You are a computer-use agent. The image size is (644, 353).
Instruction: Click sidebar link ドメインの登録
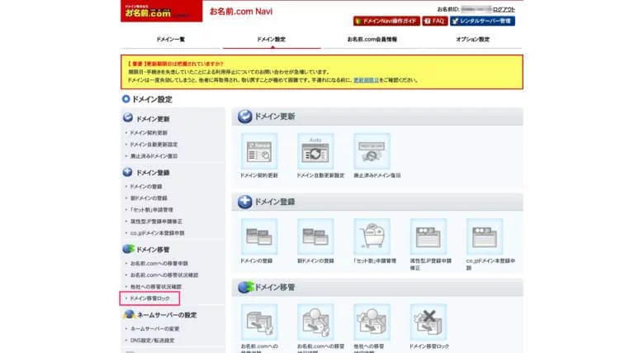pyautogui.click(x=146, y=186)
